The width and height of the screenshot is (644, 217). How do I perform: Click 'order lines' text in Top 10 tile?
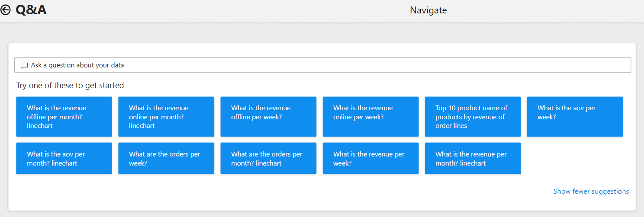tap(451, 126)
